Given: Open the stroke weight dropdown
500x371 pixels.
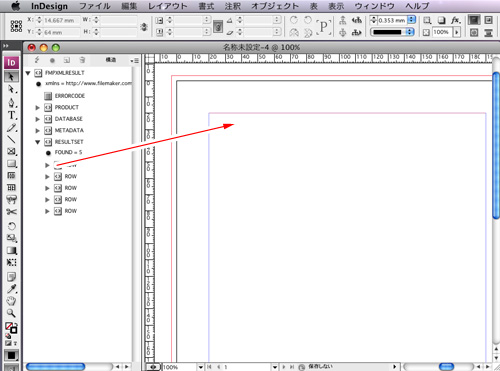Looking at the screenshot, I should 412,20.
